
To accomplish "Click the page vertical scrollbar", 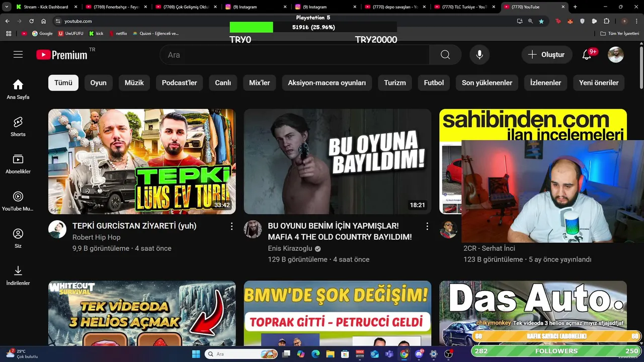I will point(641,68).
